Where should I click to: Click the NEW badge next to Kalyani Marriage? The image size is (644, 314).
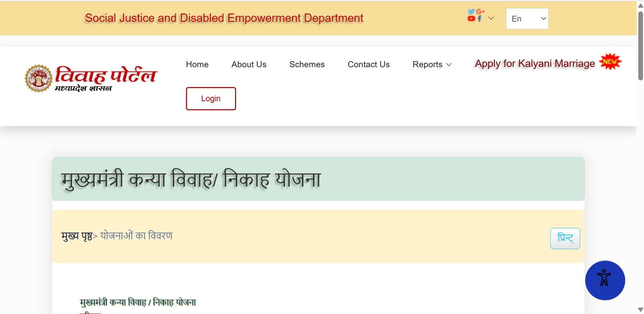(610, 62)
